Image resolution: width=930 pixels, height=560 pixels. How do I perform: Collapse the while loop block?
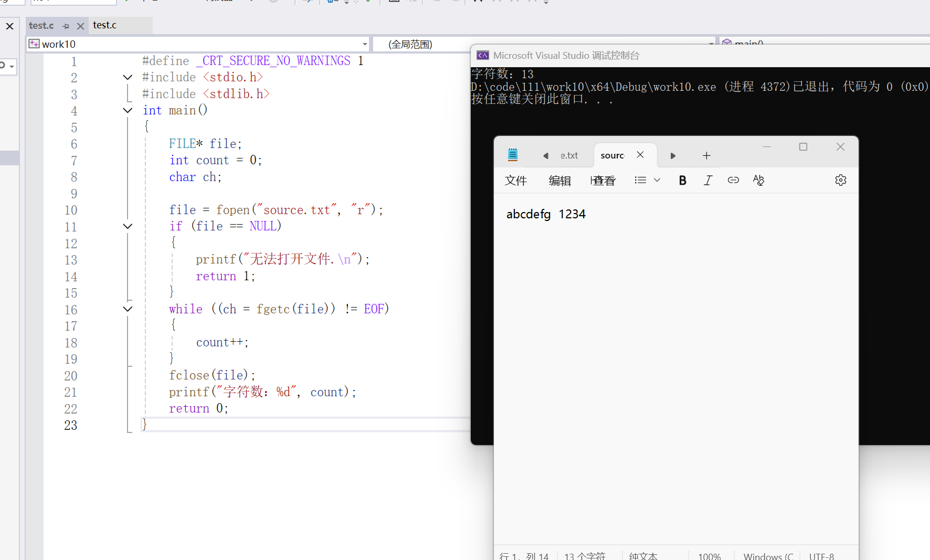point(128,309)
